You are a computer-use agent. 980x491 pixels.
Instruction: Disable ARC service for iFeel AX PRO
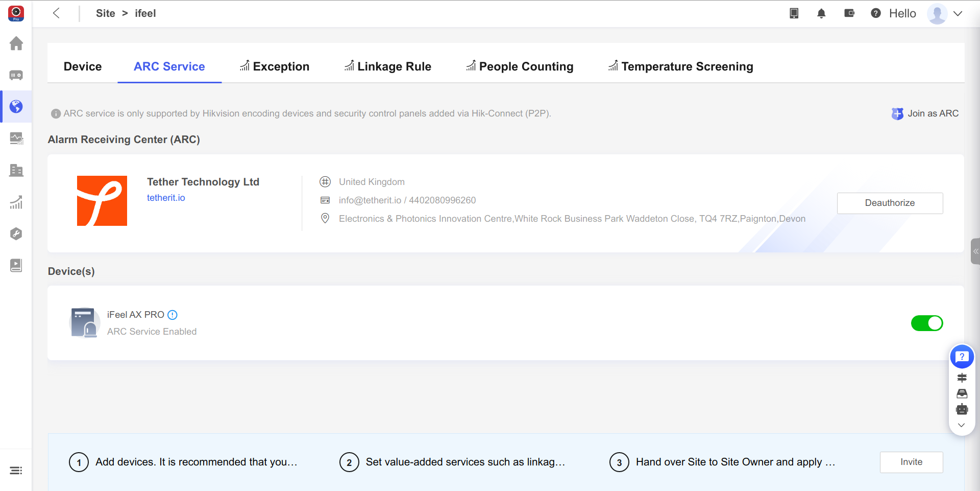pos(926,323)
